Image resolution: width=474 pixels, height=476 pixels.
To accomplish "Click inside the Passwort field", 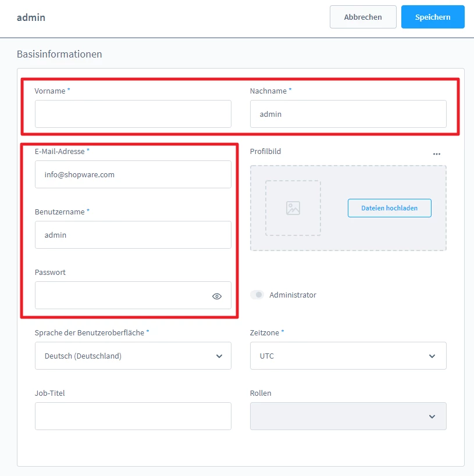I will pyautogui.click(x=122, y=295).
